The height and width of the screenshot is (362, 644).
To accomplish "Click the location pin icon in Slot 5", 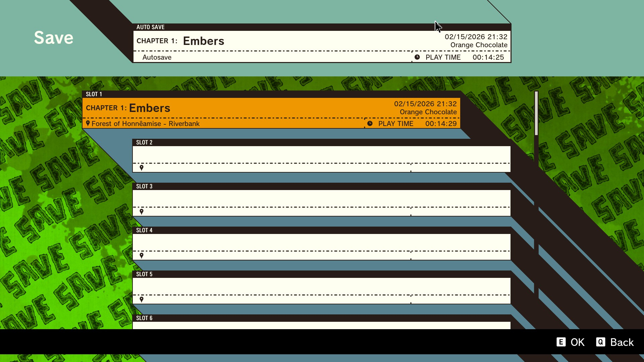I will 142,299.
